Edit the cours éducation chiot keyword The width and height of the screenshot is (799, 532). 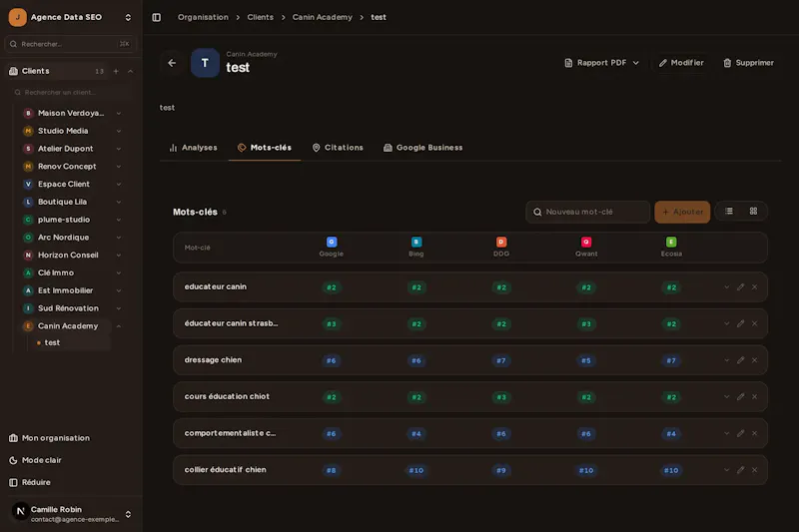point(740,397)
